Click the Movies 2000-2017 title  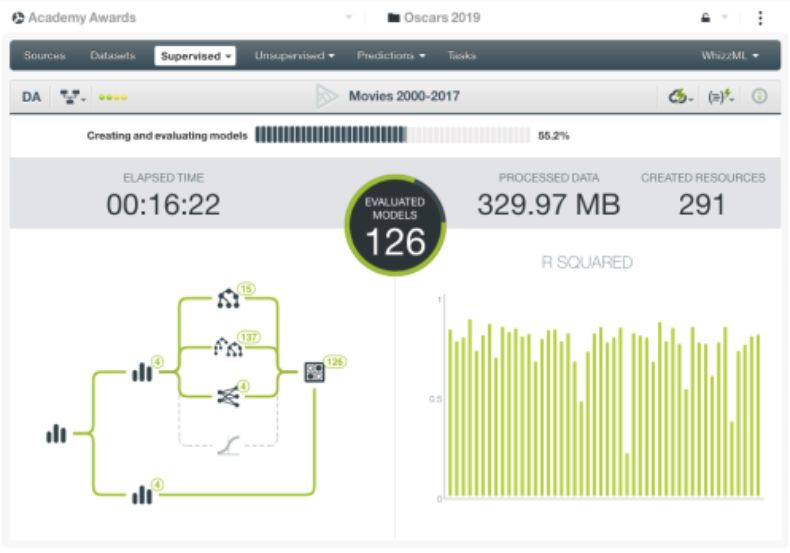[404, 96]
